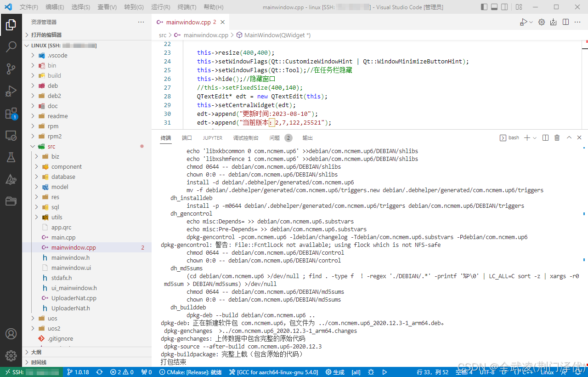Open the 终端(T) menu
This screenshot has width=588, height=377.
click(x=187, y=7)
